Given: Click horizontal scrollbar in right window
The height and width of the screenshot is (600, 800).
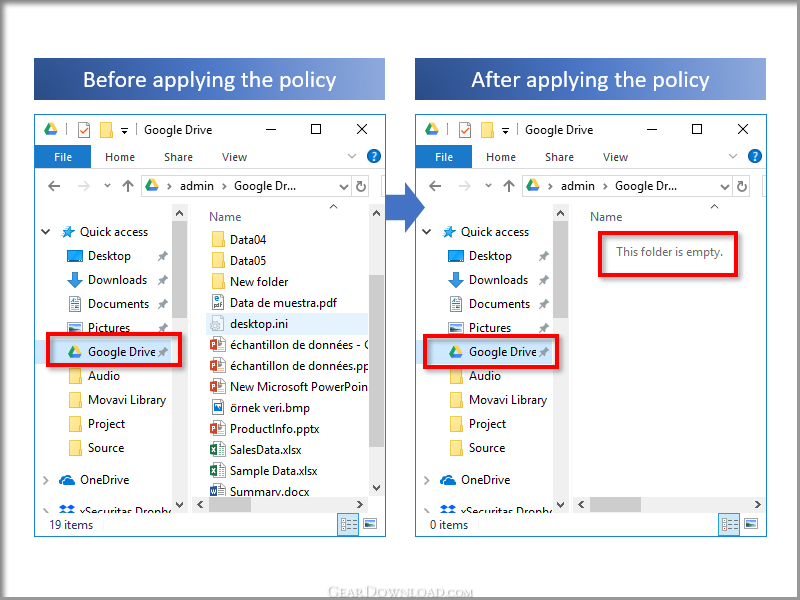Looking at the screenshot, I should click(x=615, y=505).
